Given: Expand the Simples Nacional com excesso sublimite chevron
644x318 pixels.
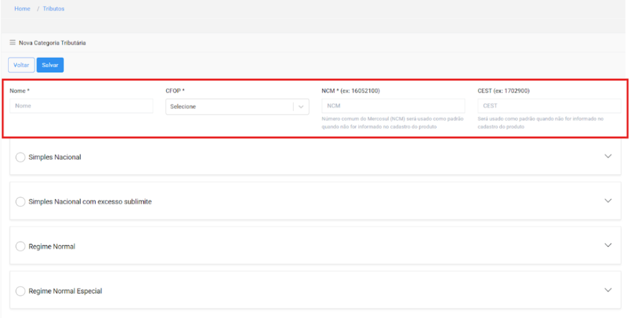Looking at the screenshot, I should (x=608, y=201).
